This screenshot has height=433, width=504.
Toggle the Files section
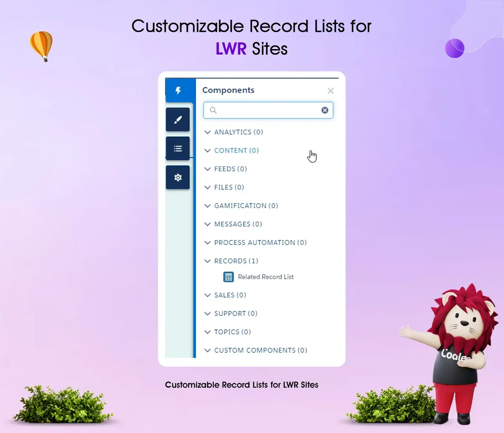point(207,188)
